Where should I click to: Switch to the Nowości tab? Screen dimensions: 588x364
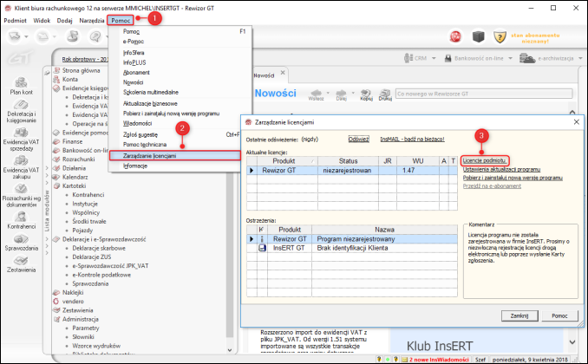point(264,75)
